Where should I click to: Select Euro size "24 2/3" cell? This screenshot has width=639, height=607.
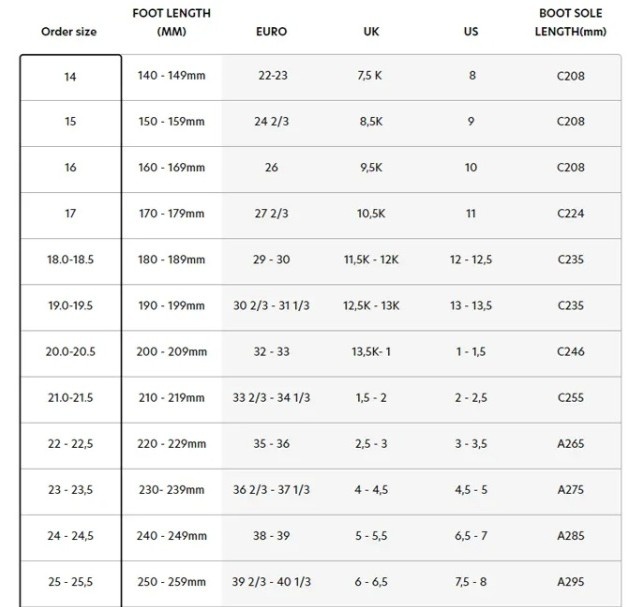[x=271, y=122]
